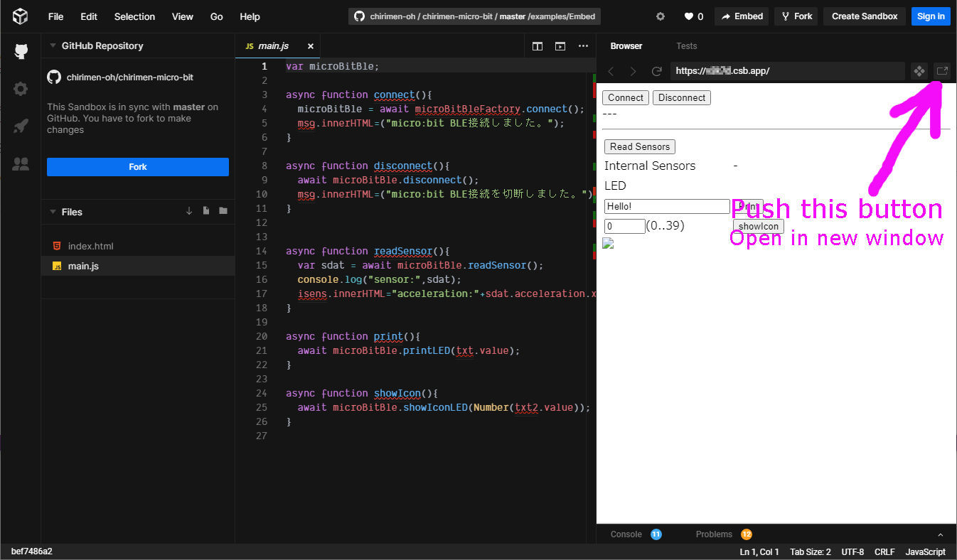Select the Create File icon in Files panel
This screenshot has width=957, height=560.
205,211
